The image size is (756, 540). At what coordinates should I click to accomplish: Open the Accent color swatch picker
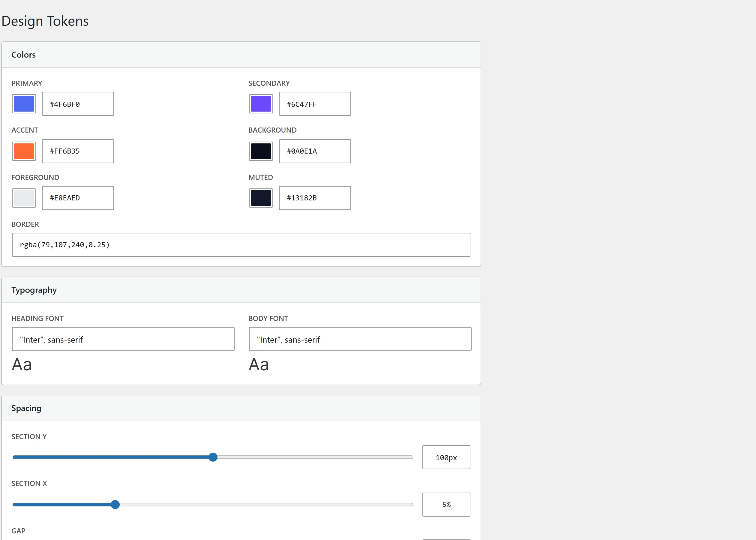[x=24, y=151]
